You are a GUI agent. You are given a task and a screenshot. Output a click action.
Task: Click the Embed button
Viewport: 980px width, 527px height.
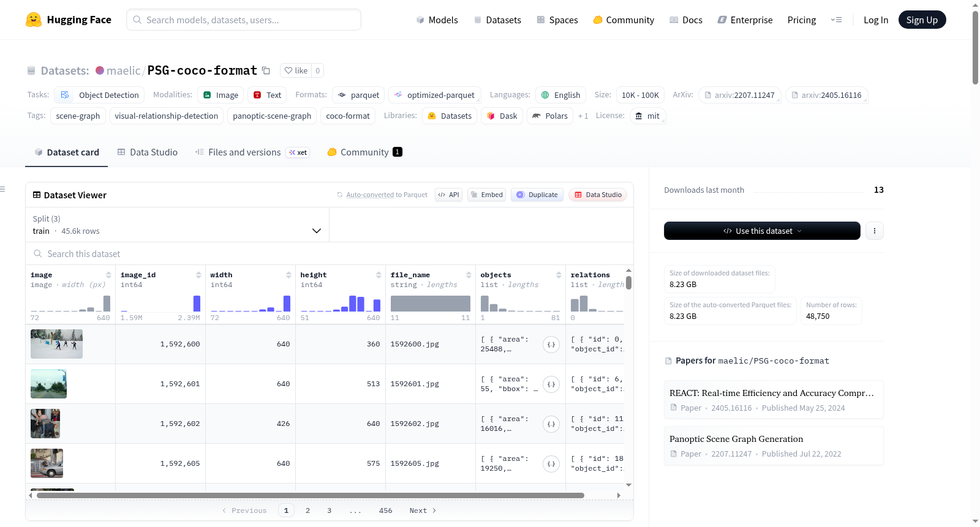click(486, 195)
